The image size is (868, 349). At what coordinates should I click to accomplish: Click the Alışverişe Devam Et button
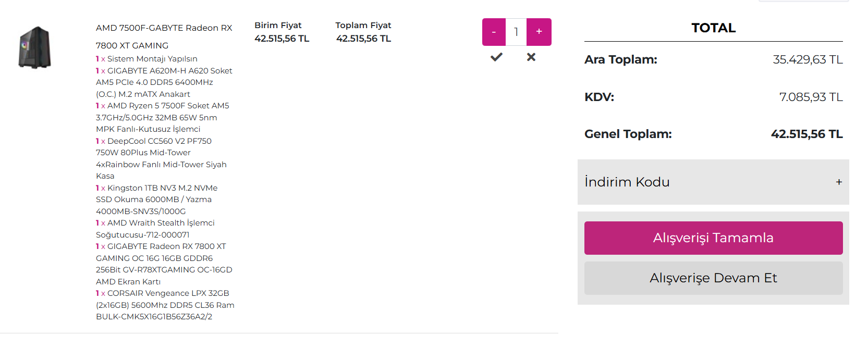pos(713,278)
